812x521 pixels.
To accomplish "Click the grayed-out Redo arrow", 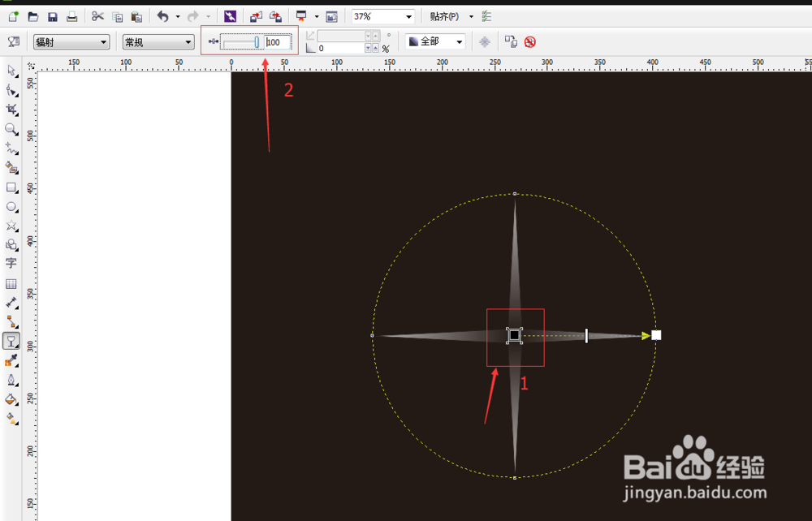I will coord(193,17).
